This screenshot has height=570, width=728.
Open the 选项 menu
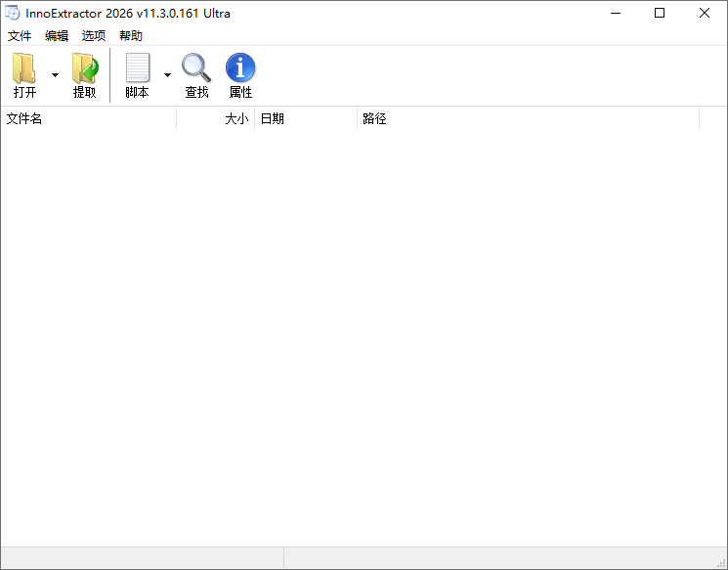(x=94, y=36)
